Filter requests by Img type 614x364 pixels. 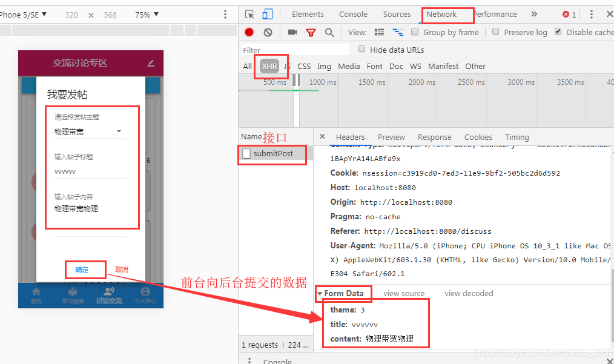coord(324,66)
